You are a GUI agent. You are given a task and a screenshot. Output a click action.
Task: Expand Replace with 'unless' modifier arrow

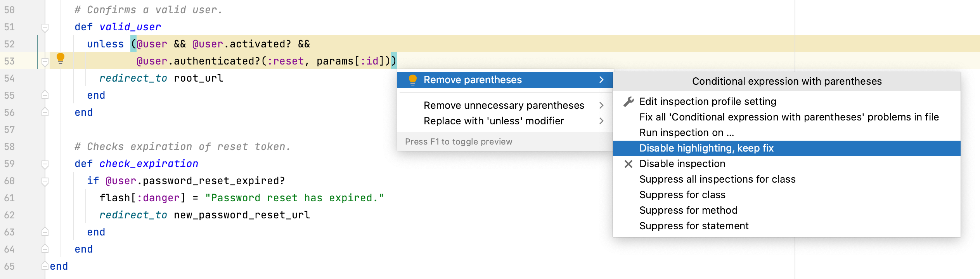[601, 121]
